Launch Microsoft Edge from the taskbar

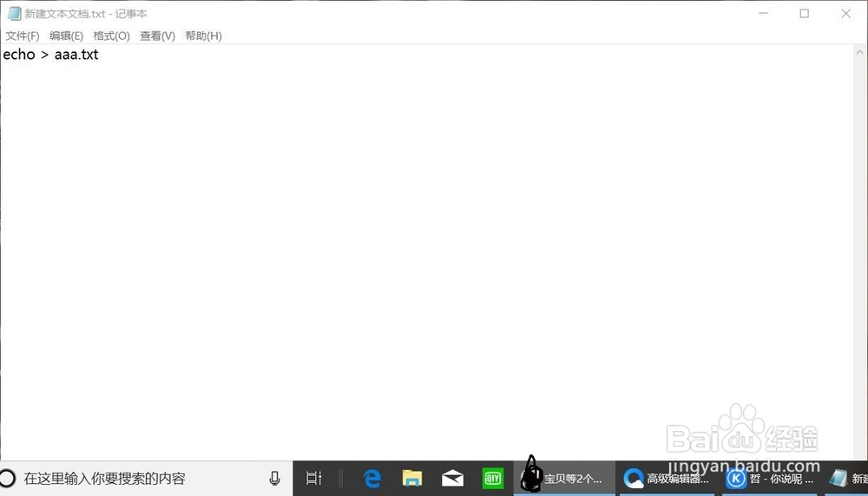(x=372, y=479)
